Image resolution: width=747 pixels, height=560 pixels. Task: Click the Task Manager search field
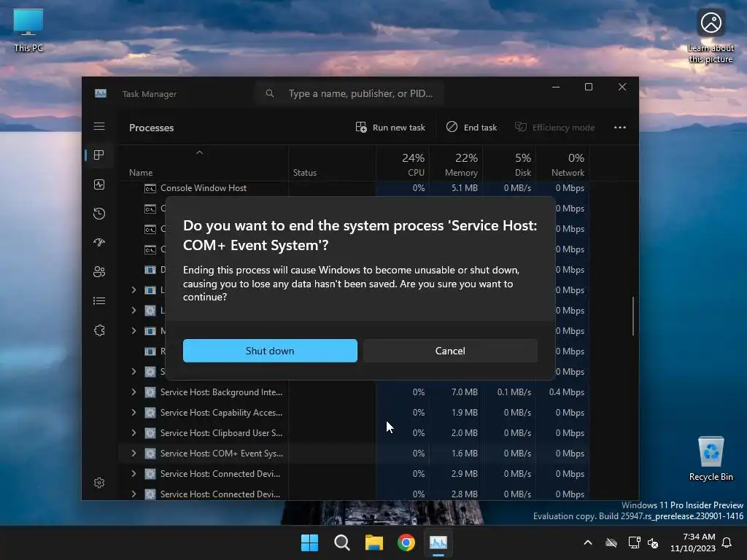(x=349, y=93)
